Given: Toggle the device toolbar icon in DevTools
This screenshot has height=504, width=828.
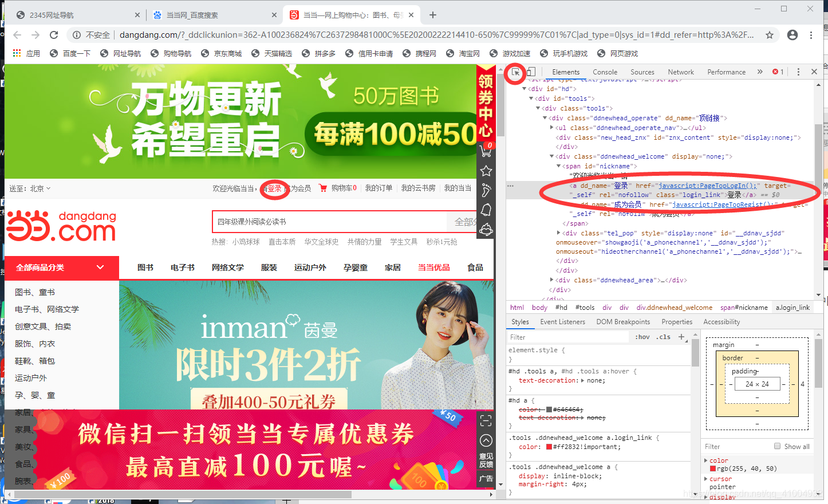Looking at the screenshot, I should pos(531,72).
